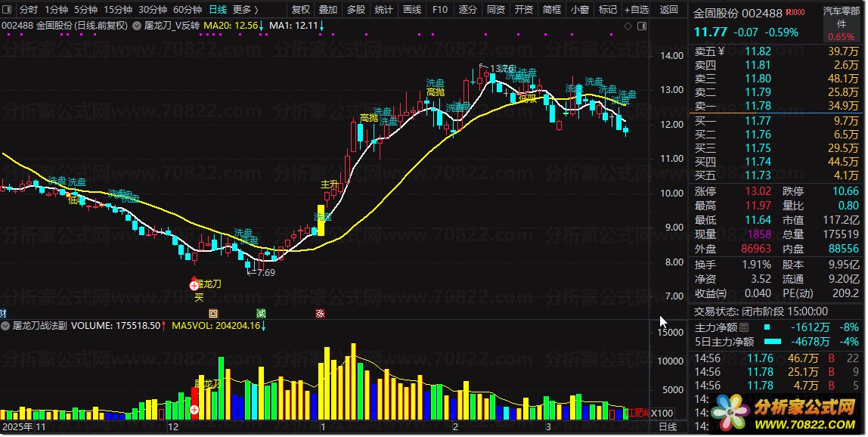Click the 统计 statistics button

(384, 9)
